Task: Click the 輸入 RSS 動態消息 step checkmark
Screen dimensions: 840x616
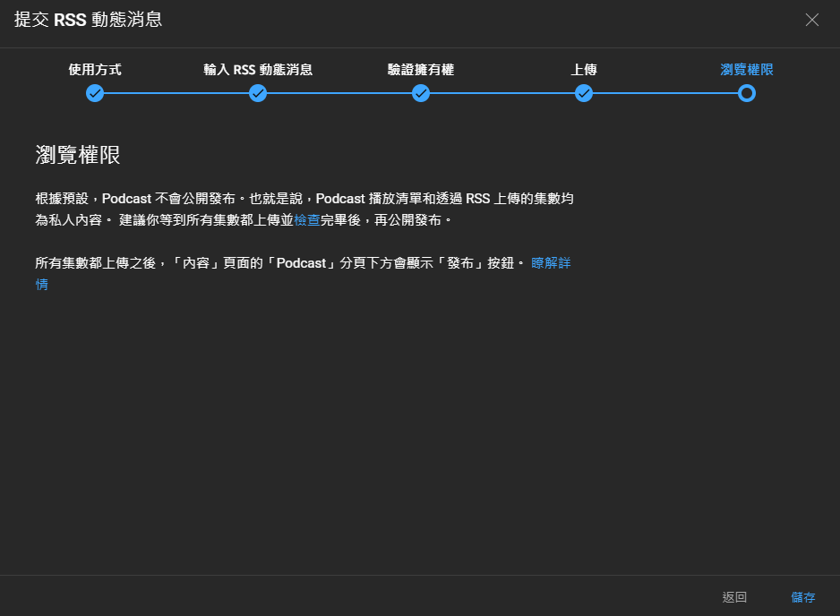Action: point(258,93)
